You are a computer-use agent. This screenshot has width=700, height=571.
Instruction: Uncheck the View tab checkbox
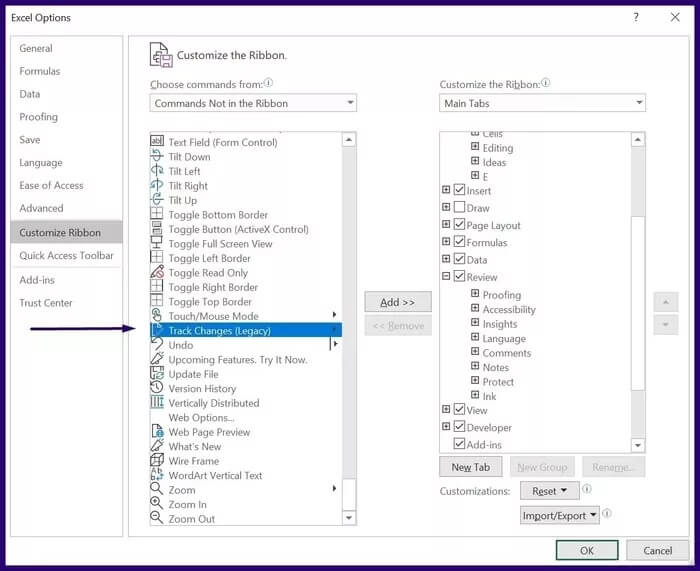pos(459,409)
